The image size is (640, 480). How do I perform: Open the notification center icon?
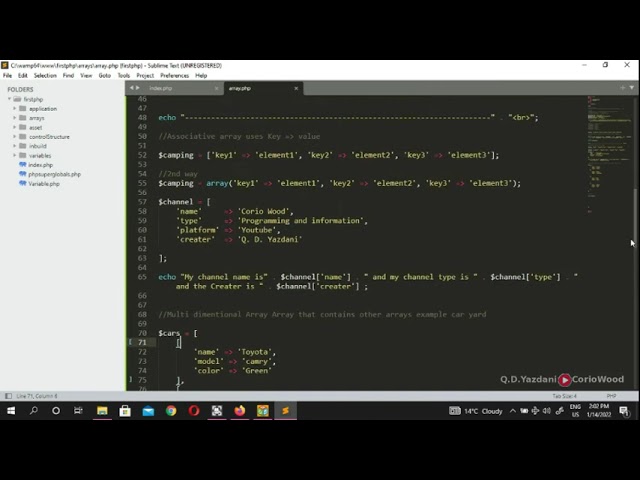tap(624, 411)
